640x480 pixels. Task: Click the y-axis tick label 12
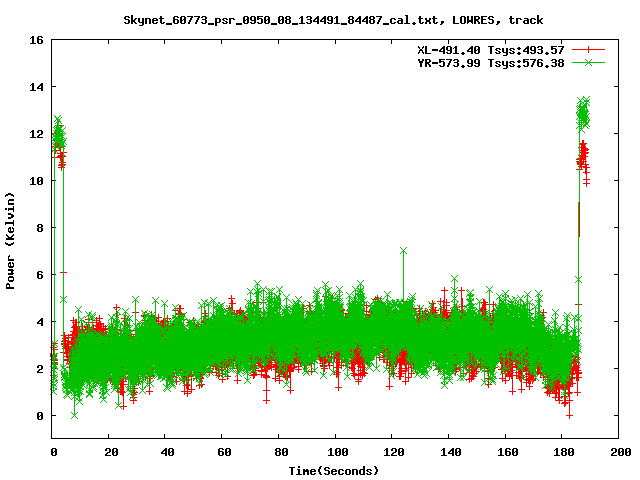[36, 134]
